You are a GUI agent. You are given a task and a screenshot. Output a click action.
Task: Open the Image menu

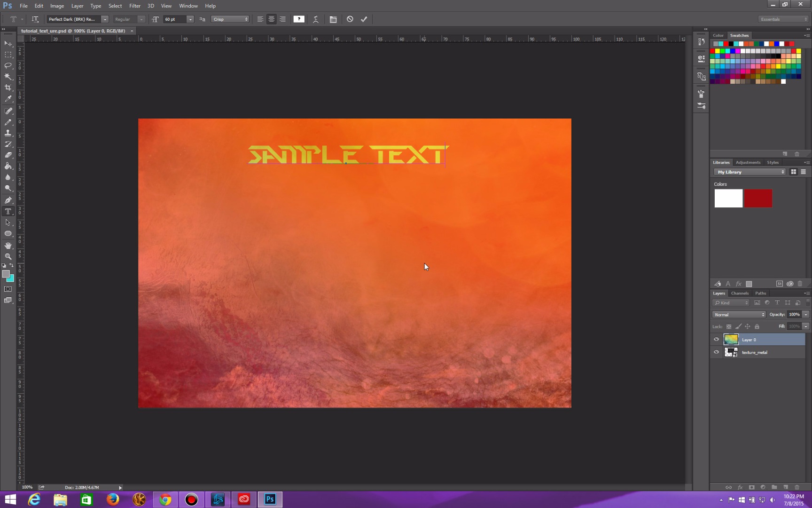point(57,6)
